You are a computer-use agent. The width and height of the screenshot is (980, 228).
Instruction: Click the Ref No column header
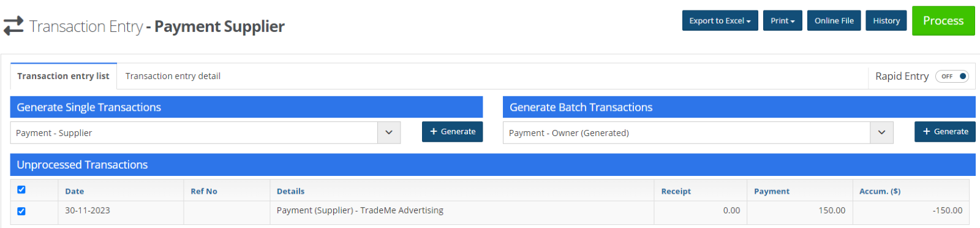(204, 191)
